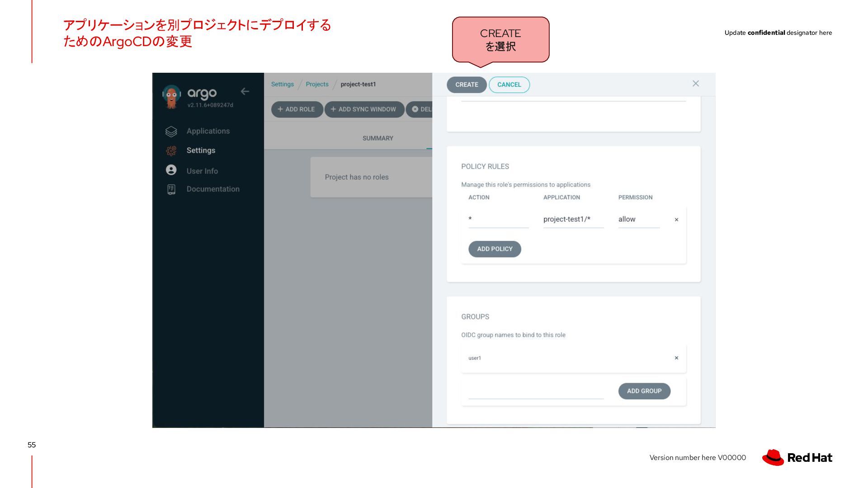Open the PERMISSION allow dropdown
This screenshot has height=488, width=868.
click(639, 219)
